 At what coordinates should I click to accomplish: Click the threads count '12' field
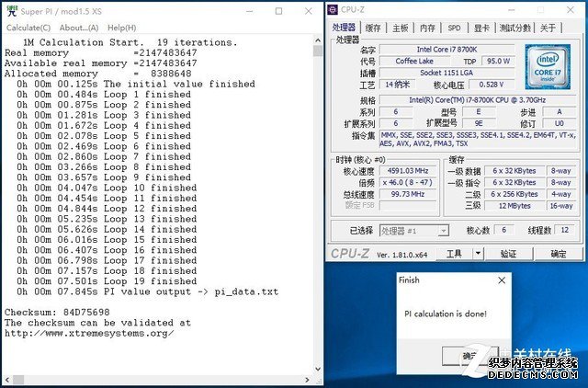click(565, 230)
